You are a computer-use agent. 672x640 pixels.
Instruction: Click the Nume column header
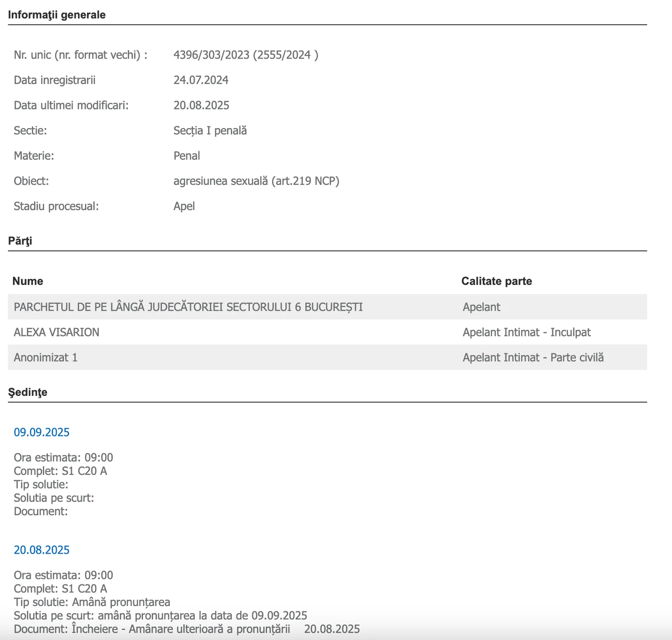(x=28, y=281)
